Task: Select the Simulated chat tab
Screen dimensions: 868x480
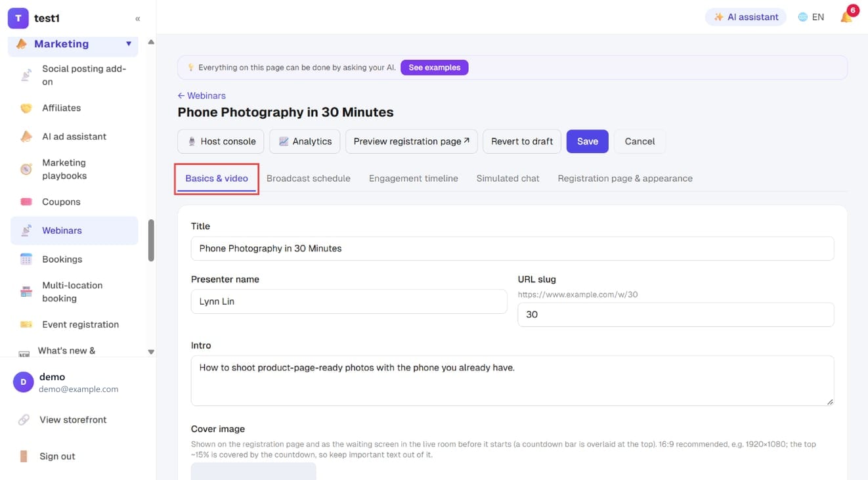Action: (x=508, y=179)
